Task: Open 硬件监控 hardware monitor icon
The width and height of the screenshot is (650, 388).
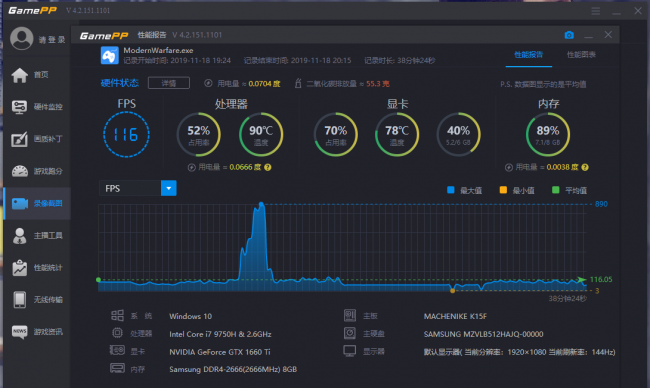Action: click(19, 107)
